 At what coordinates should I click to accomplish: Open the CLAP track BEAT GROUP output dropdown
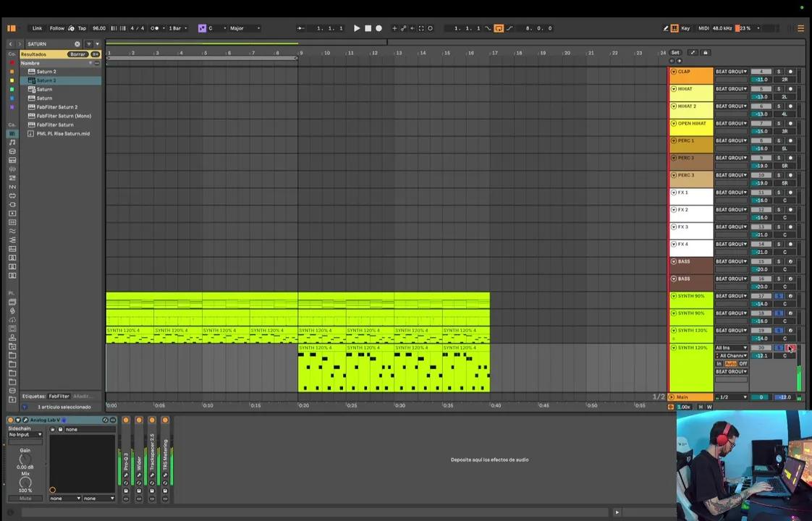pos(731,72)
